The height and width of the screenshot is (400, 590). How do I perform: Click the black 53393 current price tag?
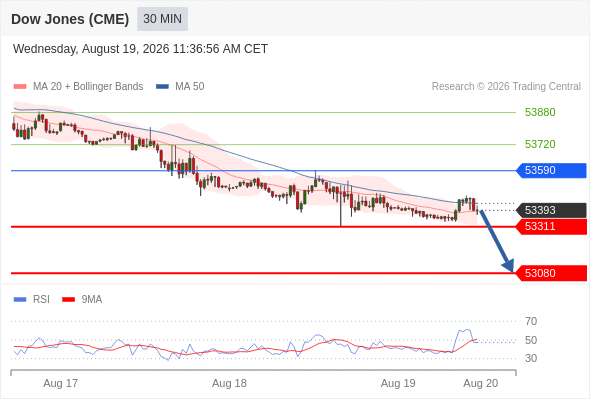[551, 210]
